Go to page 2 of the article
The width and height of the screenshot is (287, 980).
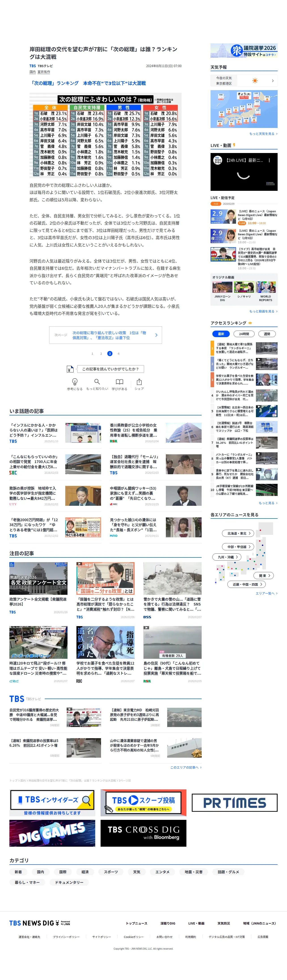101,353
